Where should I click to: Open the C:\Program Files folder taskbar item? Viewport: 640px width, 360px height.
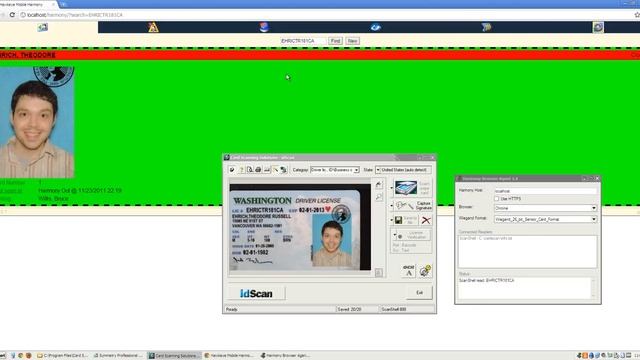pyautogui.click(x=62, y=356)
